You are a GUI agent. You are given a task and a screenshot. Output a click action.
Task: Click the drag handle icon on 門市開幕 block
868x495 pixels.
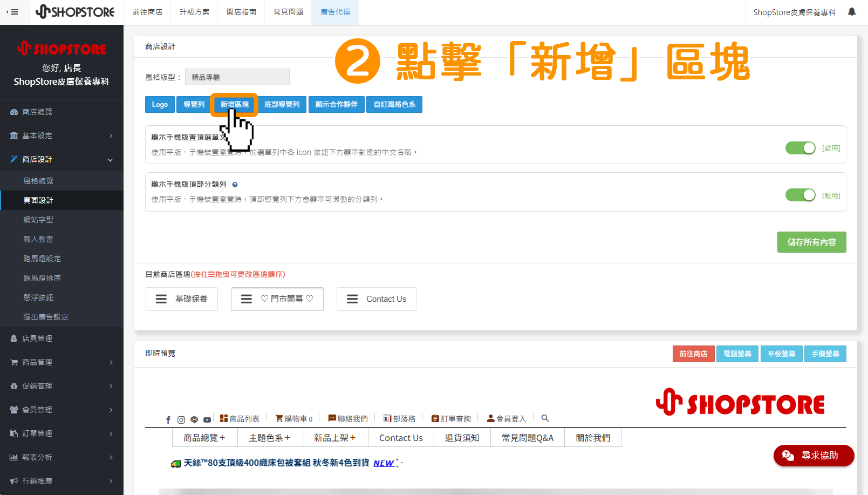247,299
